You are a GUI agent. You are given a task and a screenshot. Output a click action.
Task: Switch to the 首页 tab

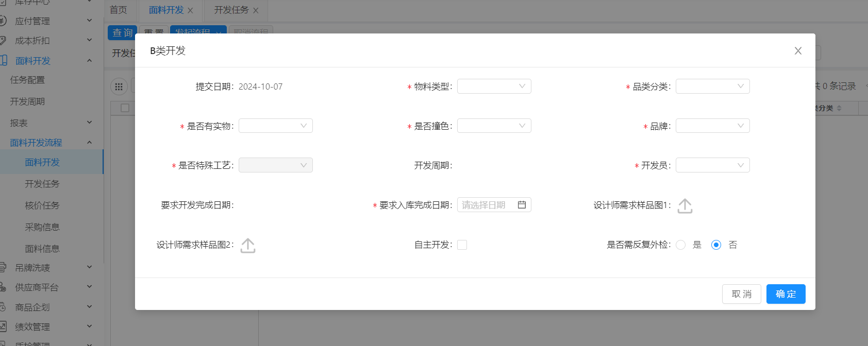point(119,10)
